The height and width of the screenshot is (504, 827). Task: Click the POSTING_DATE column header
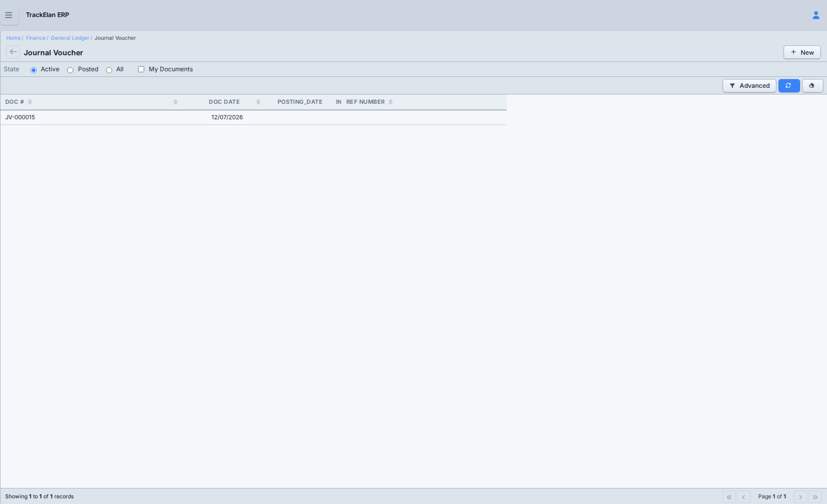tap(300, 102)
